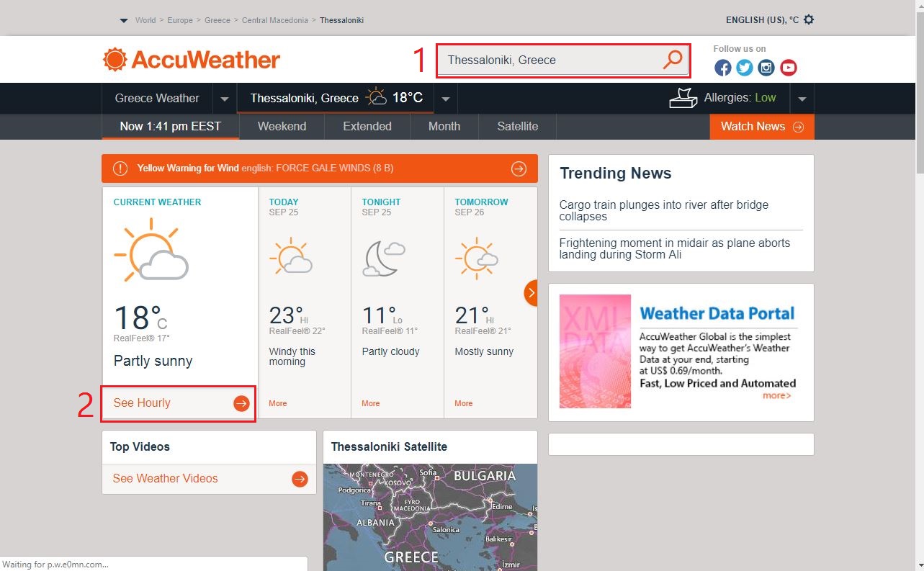Open the AccuWeather YouTube icon
924x571 pixels.
pyautogui.click(x=789, y=68)
